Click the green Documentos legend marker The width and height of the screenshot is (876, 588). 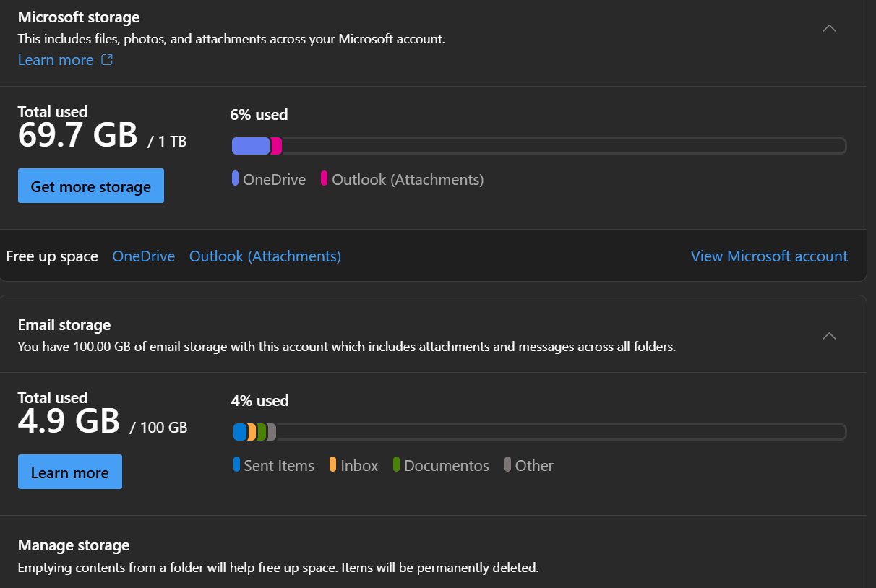pyautogui.click(x=397, y=464)
